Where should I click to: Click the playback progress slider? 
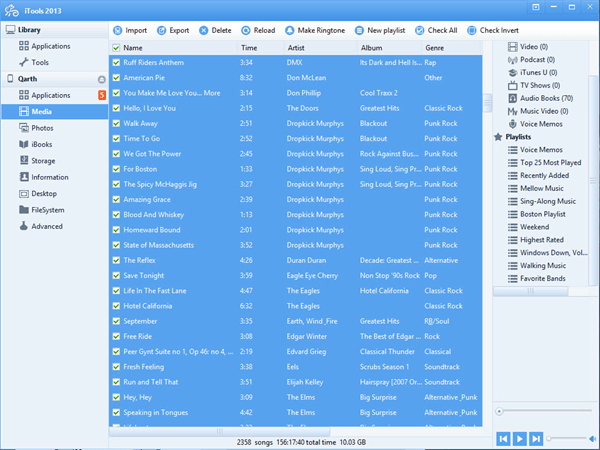point(544,411)
